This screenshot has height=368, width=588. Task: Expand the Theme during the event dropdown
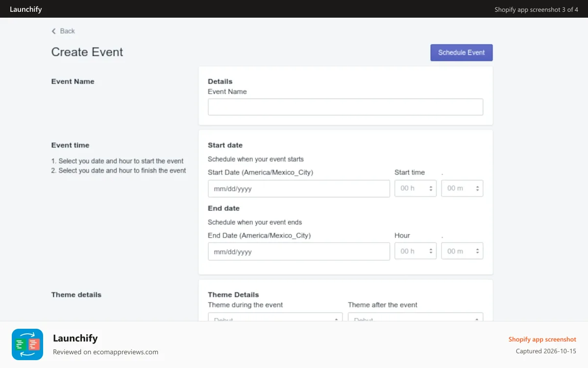[x=275, y=317]
